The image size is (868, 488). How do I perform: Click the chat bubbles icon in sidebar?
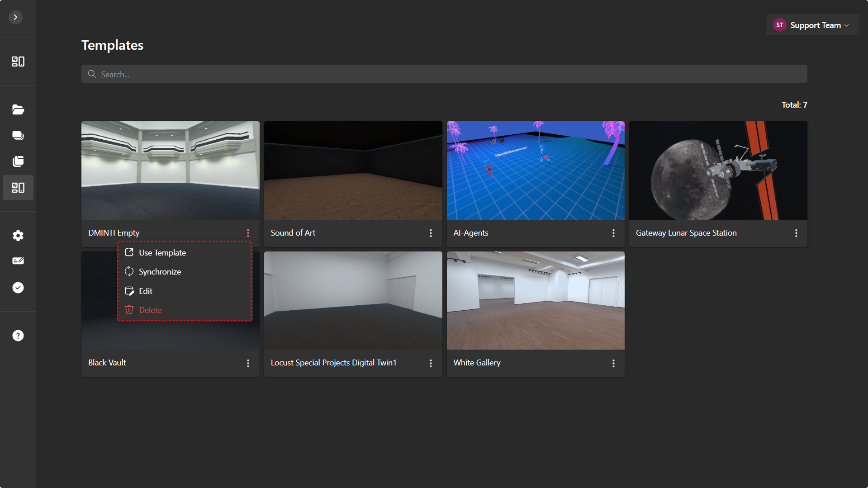(x=18, y=136)
